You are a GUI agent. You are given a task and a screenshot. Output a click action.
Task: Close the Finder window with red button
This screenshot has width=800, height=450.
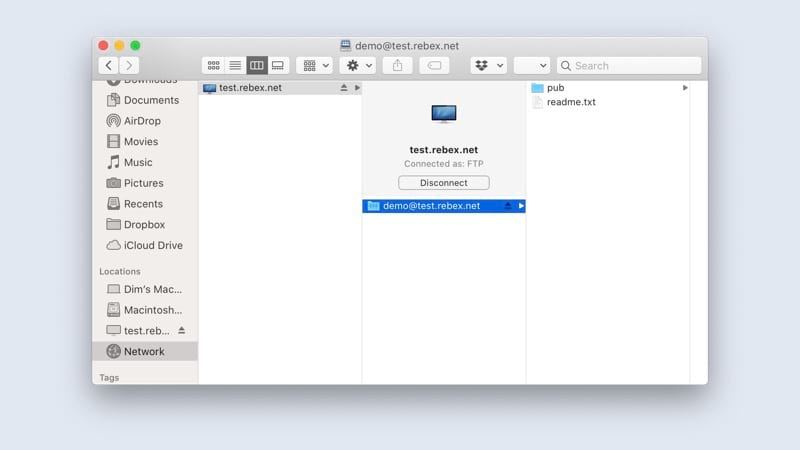(x=103, y=45)
